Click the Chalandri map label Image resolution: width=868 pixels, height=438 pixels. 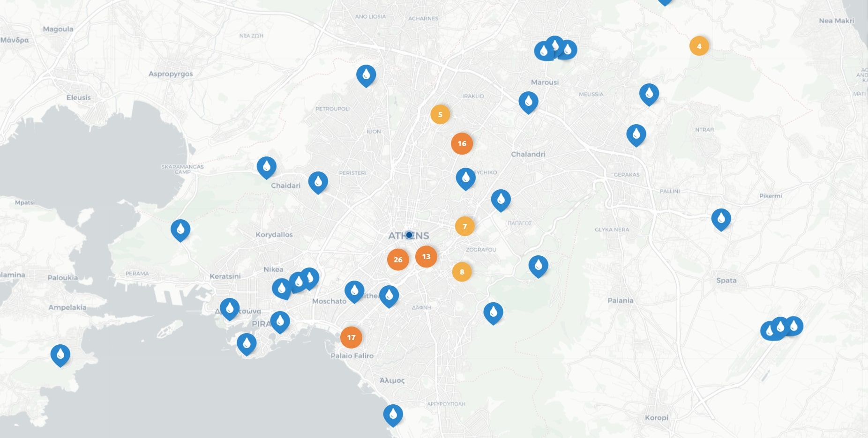528,154
